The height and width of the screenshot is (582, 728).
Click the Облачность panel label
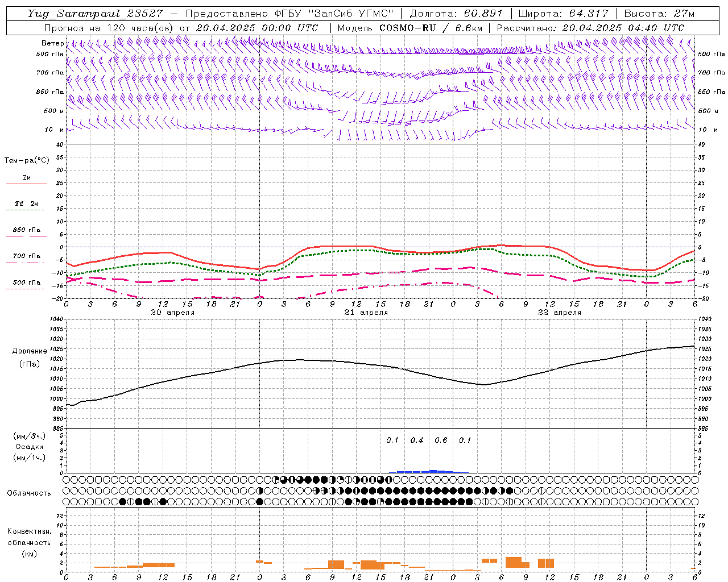click(29, 493)
